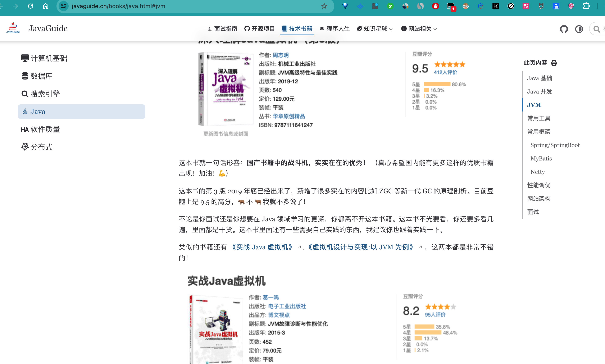The width and height of the screenshot is (605, 364).
Task: Open the dark shield chevron extension
Action: (541, 6)
